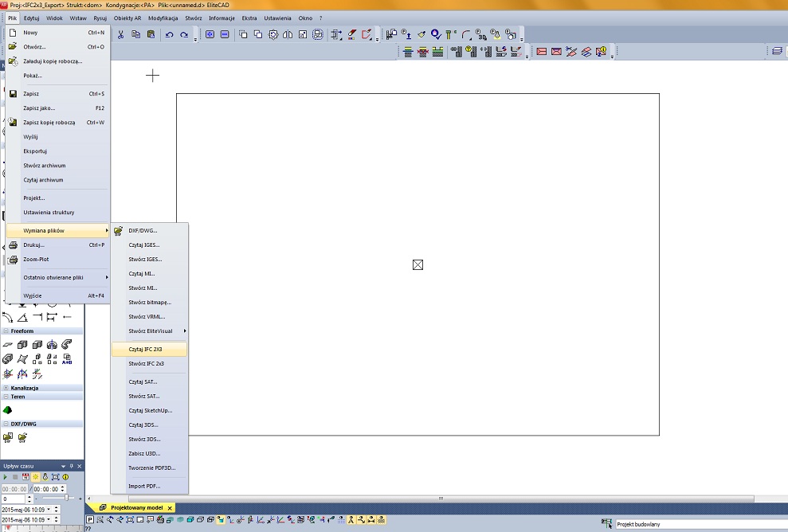Click the second DXF folder icon
The image size is (788, 532).
tap(22, 437)
